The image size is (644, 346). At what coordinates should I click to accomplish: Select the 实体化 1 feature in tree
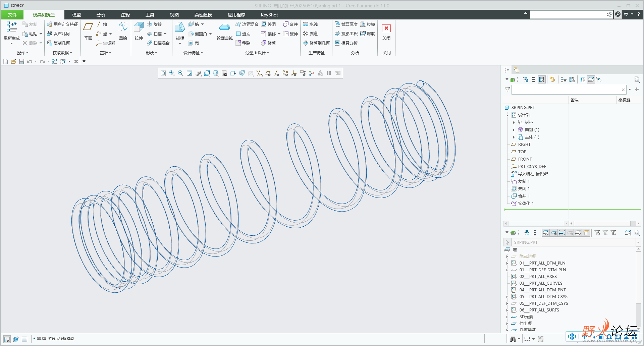[523, 204]
